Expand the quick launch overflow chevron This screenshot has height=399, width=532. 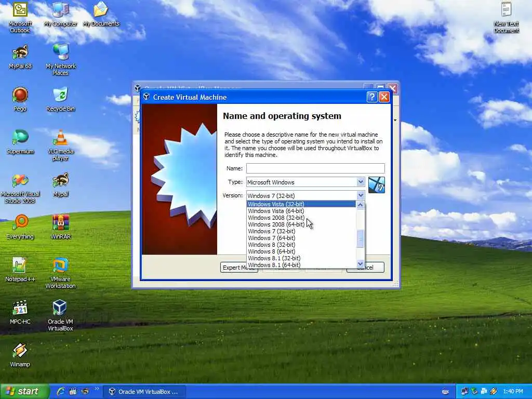coord(97,389)
